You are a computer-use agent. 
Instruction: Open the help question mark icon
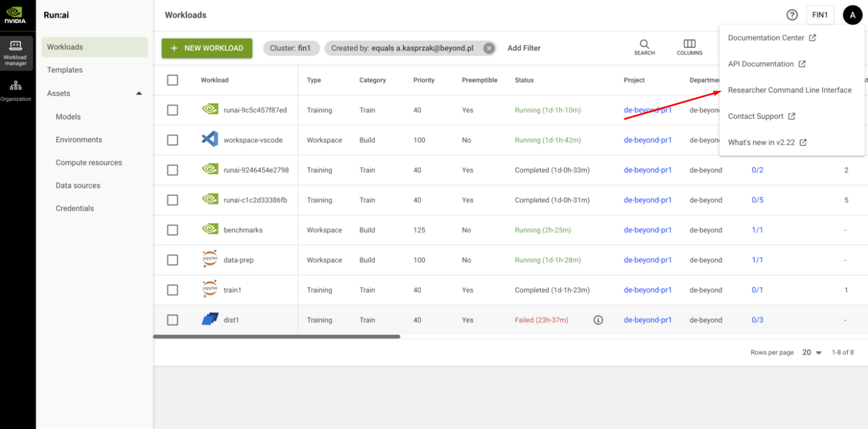point(792,15)
